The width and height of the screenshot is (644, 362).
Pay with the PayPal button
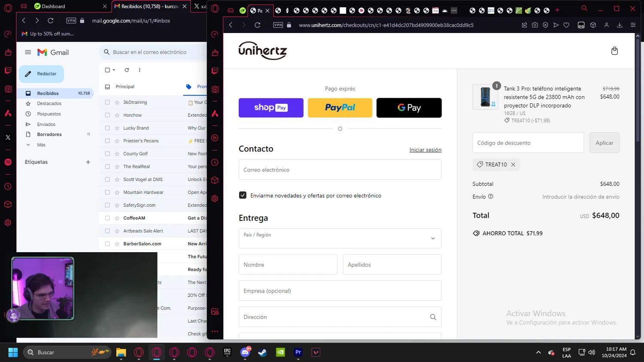pos(340,108)
